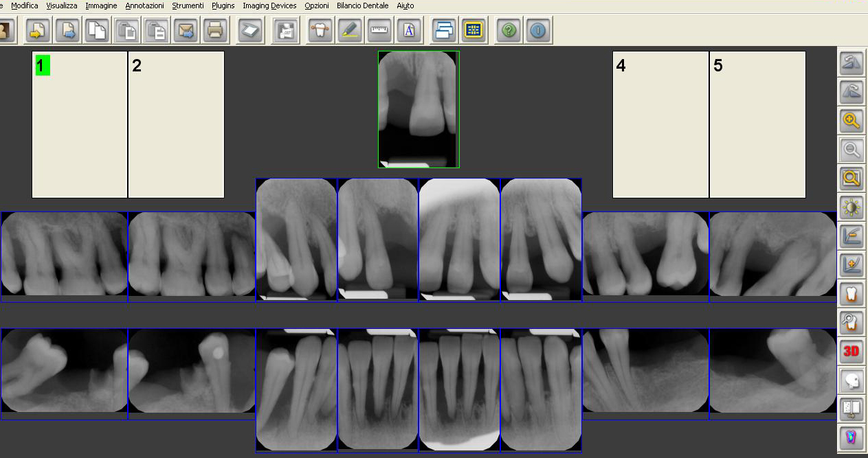868x458 pixels.
Task: Select the green-bordered top center incisor X-ray
Action: (x=419, y=109)
